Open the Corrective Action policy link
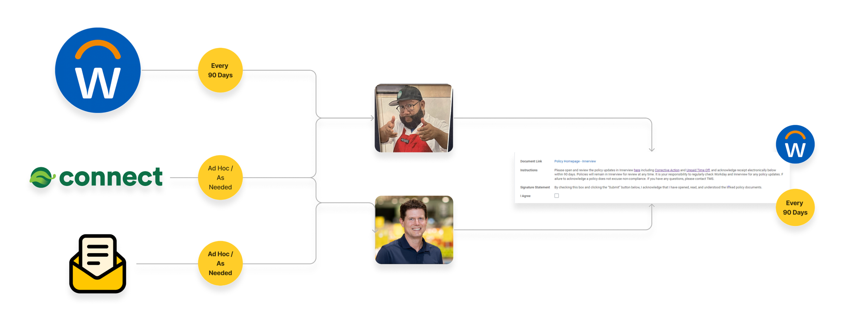This screenshot has width=868, height=328. (x=667, y=170)
